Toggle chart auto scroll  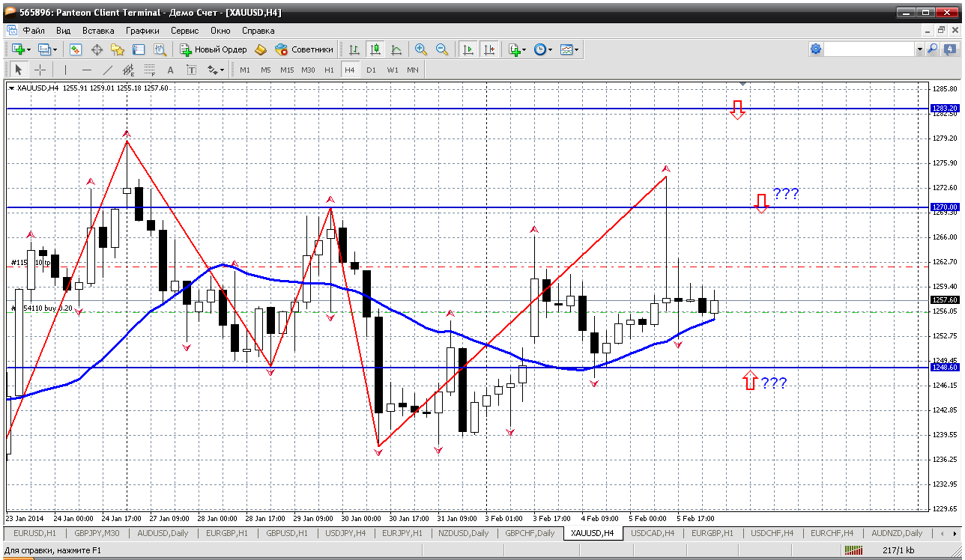tap(468, 49)
